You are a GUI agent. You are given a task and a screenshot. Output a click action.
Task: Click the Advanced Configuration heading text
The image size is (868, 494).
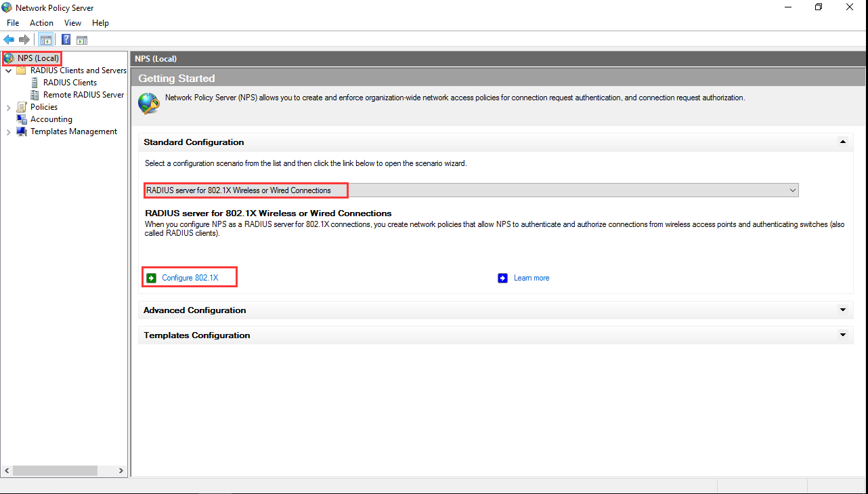[x=195, y=310]
